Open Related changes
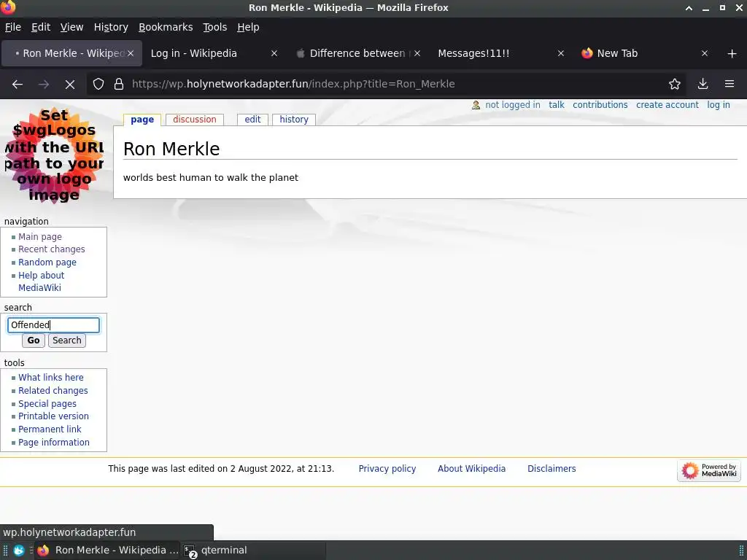The height and width of the screenshot is (560, 747). coord(53,391)
